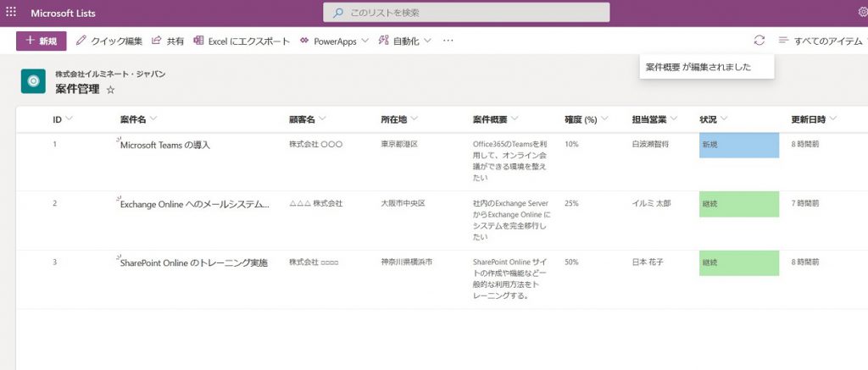This screenshot has height=370, width=868.
Task: Click the refresh sync icon
Action: click(759, 41)
